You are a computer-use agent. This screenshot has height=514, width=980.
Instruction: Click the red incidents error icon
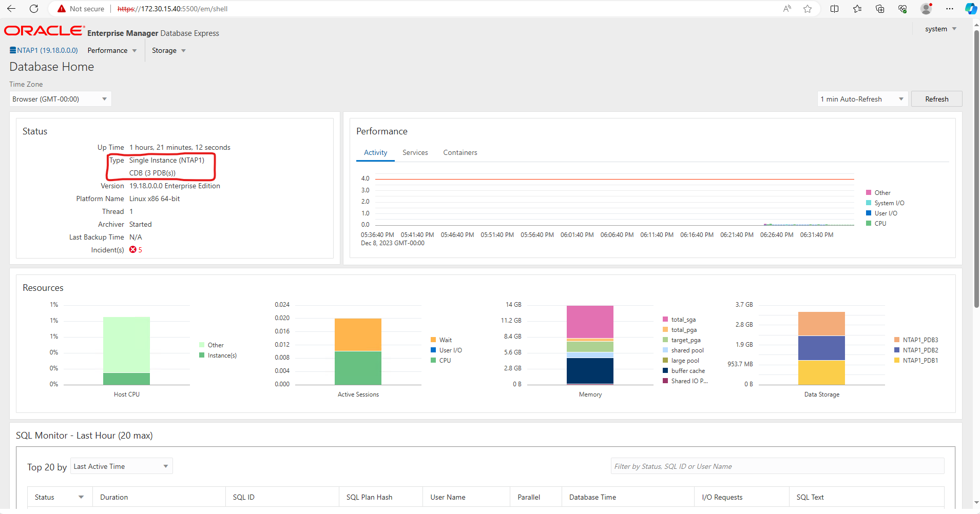click(x=133, y=250)
